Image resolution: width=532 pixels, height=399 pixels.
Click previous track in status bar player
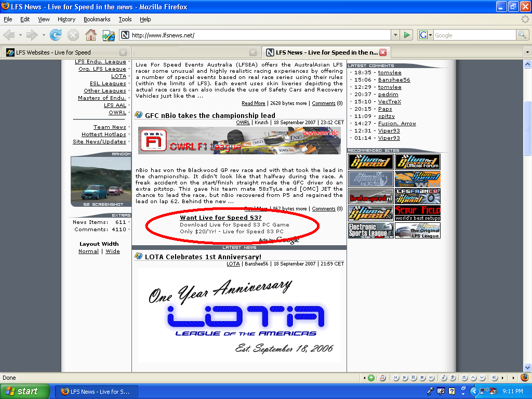coord(395,378)
